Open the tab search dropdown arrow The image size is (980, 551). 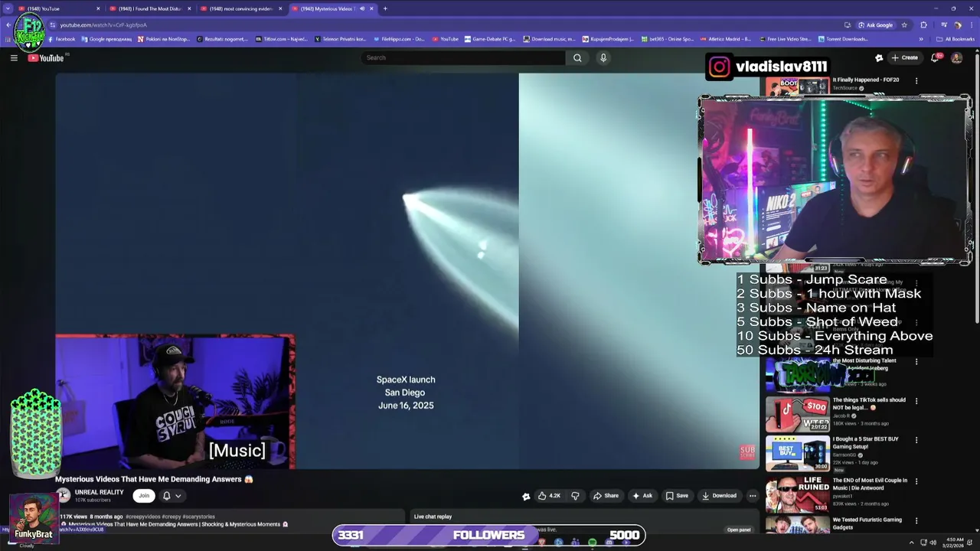(8, 8)
